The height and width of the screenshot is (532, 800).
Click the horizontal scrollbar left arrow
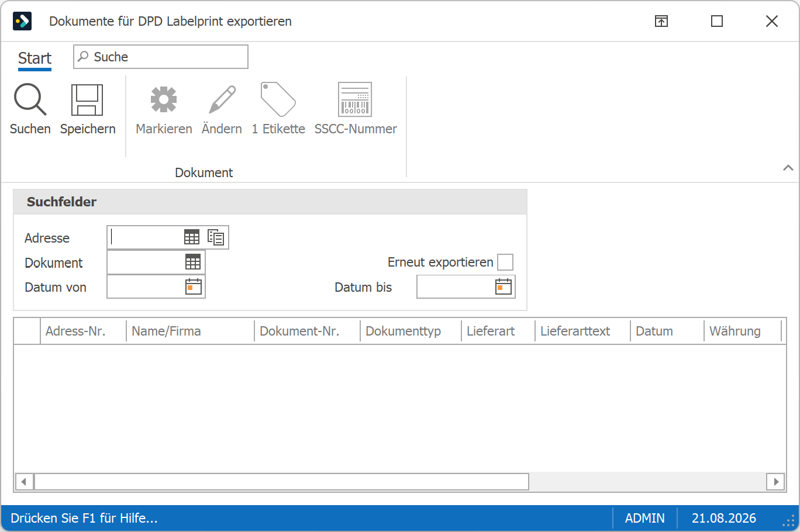pyautogui.click(x=24, y=482)
